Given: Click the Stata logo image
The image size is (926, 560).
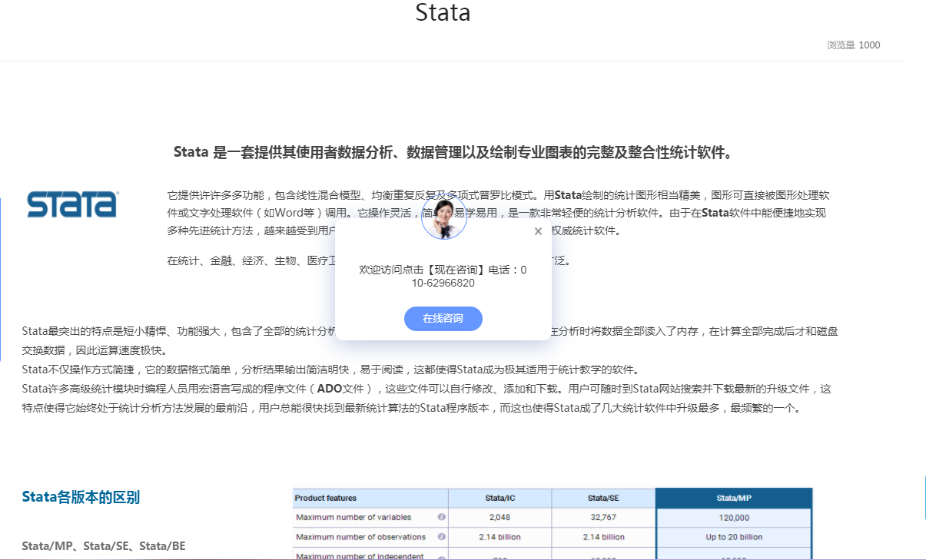Looking at the screenshot, I should (71, 204).
